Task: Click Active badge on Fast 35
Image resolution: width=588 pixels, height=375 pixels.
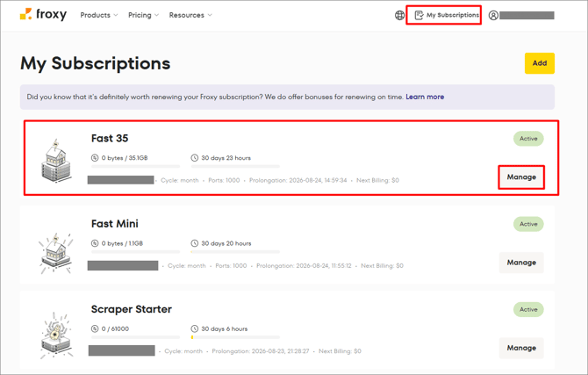Action: tap(528, 139)
